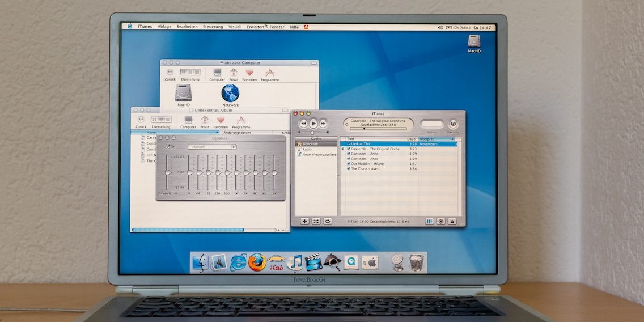Open Firefox from the Dock

point(257,262)
